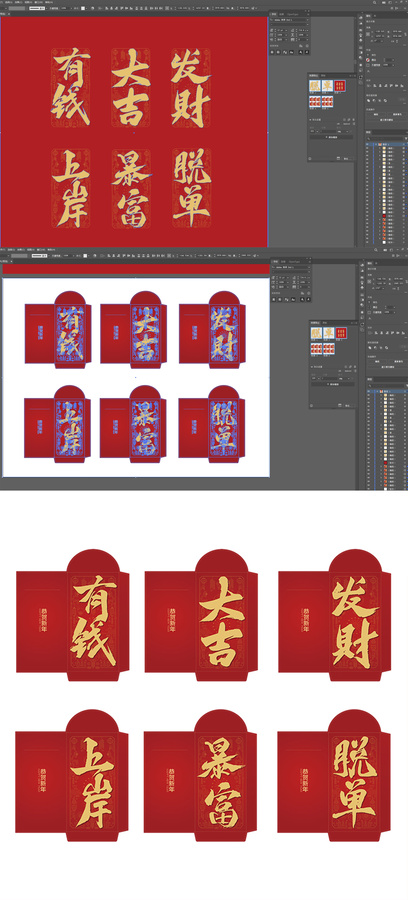This screenshot has width=408, height=900.
Task: Apply Small Caps in upper window Character panel
Action: click(x=278, y=52)
